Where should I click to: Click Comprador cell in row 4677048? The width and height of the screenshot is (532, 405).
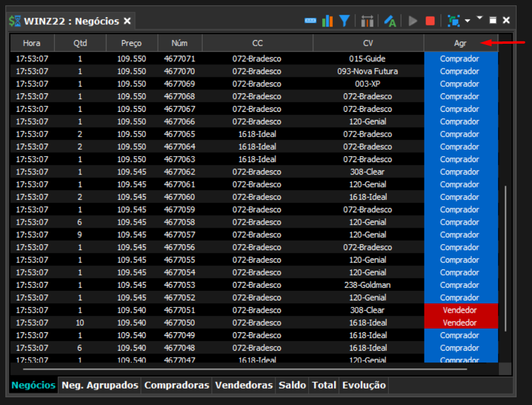point(460,348)
